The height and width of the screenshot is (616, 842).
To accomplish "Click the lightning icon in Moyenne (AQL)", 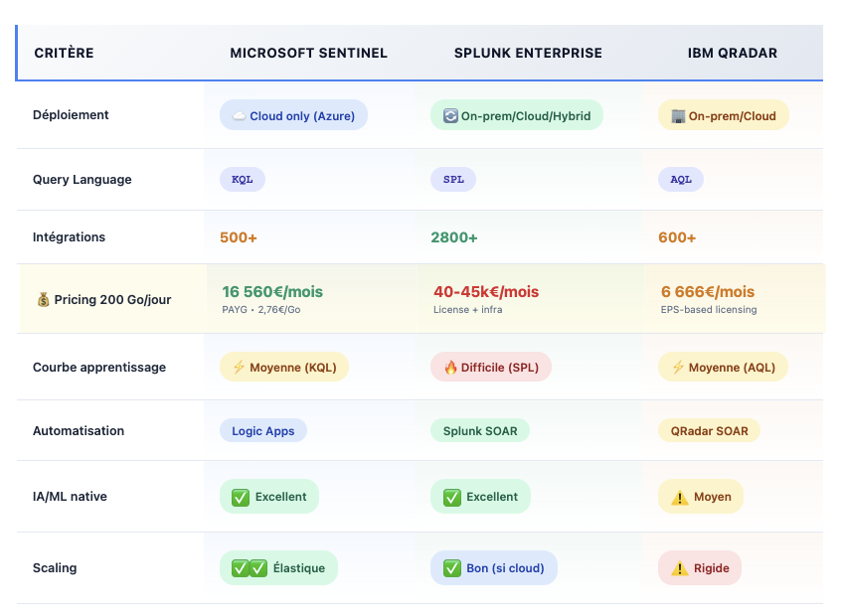I will point(678,367).
